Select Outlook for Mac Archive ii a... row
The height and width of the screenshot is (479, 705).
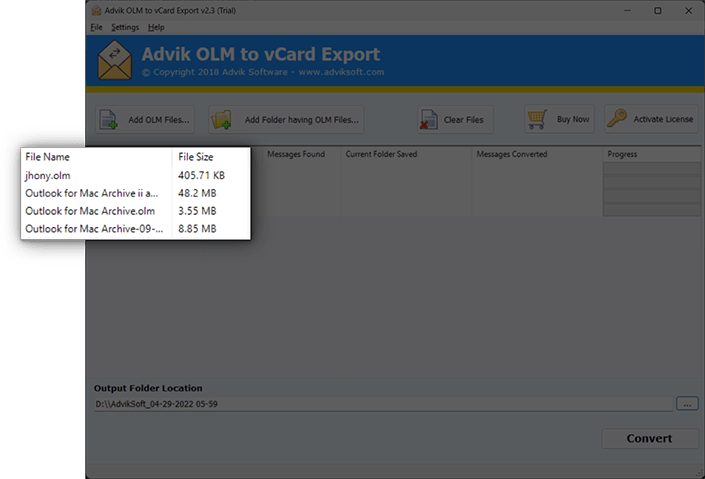[135, 193]
